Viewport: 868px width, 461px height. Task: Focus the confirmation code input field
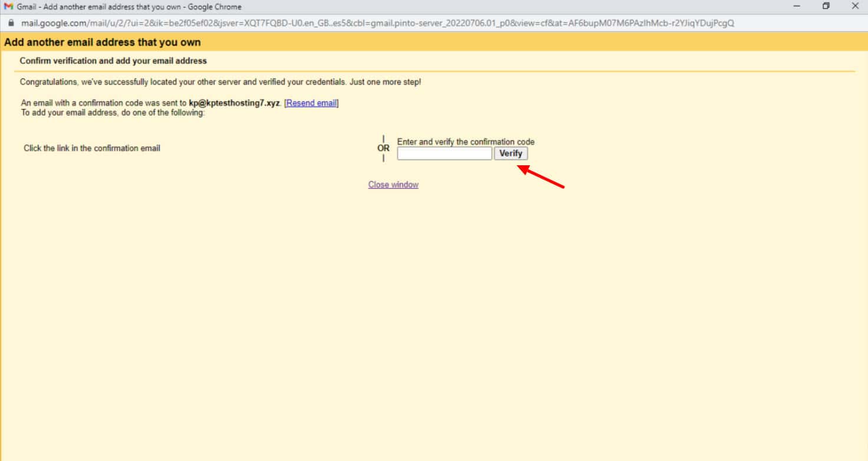[x=445, y=153]
